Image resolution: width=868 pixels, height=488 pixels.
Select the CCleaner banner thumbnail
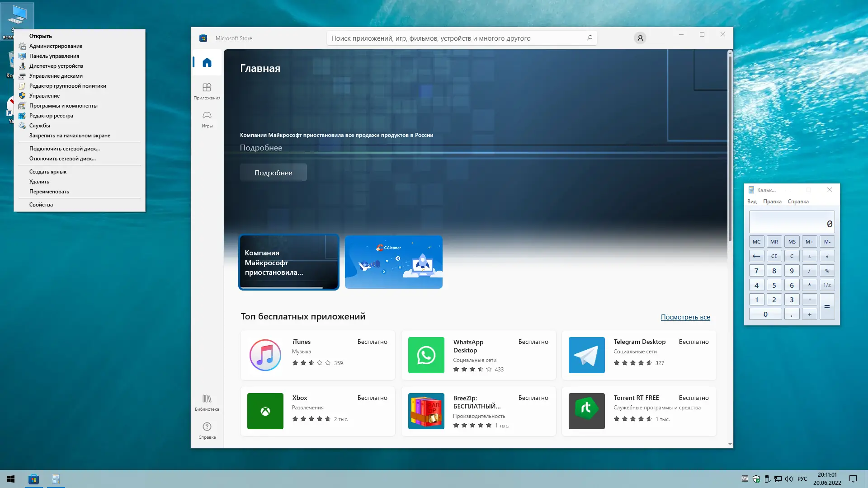click(x=393, y=262)
